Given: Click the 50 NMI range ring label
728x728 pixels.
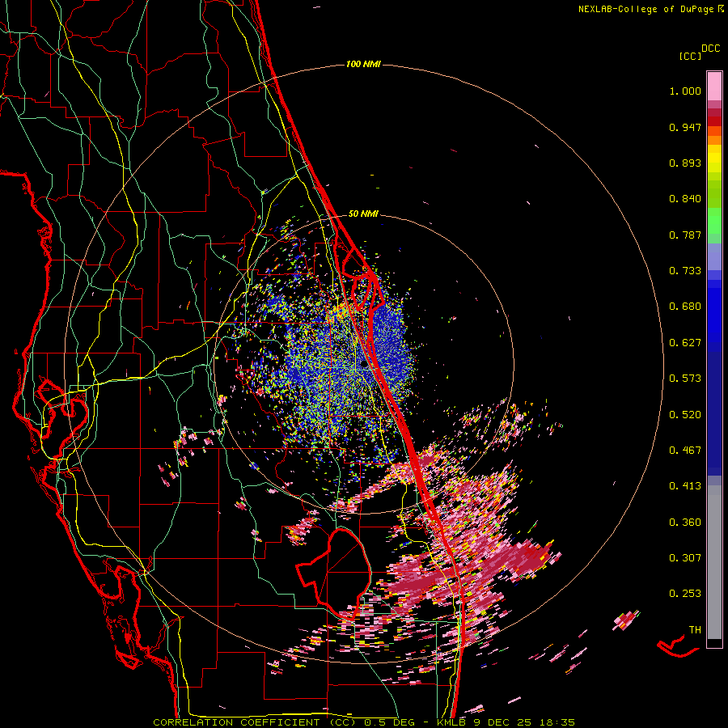Looking at the screenshot, I should pyautogui.click(x=363, y=214).
